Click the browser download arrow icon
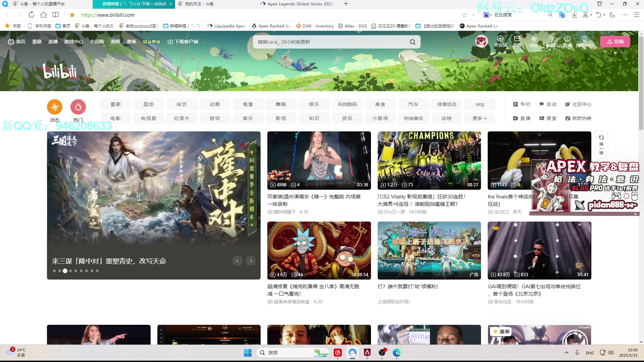 point(574,15)
